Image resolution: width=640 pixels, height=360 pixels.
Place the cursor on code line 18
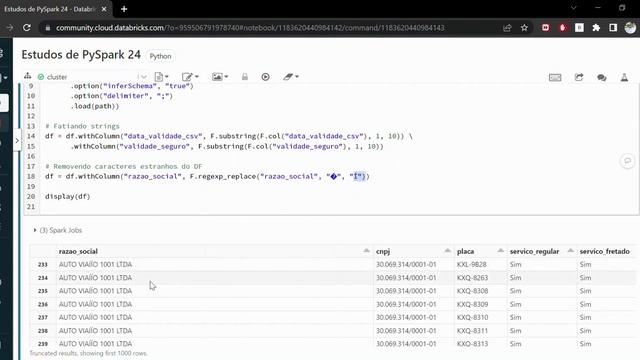tap(207, 176)
